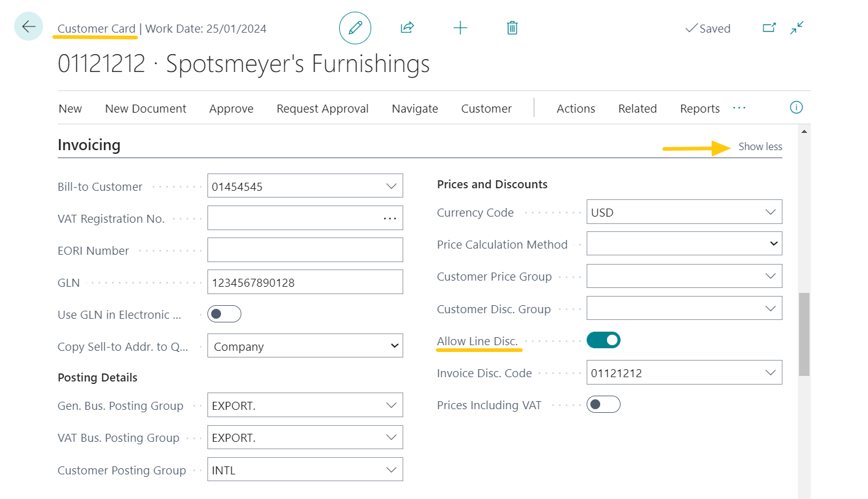
Task: Expand VAT Bus. Posting Group dropdown
Action: [x=391, y=437]
